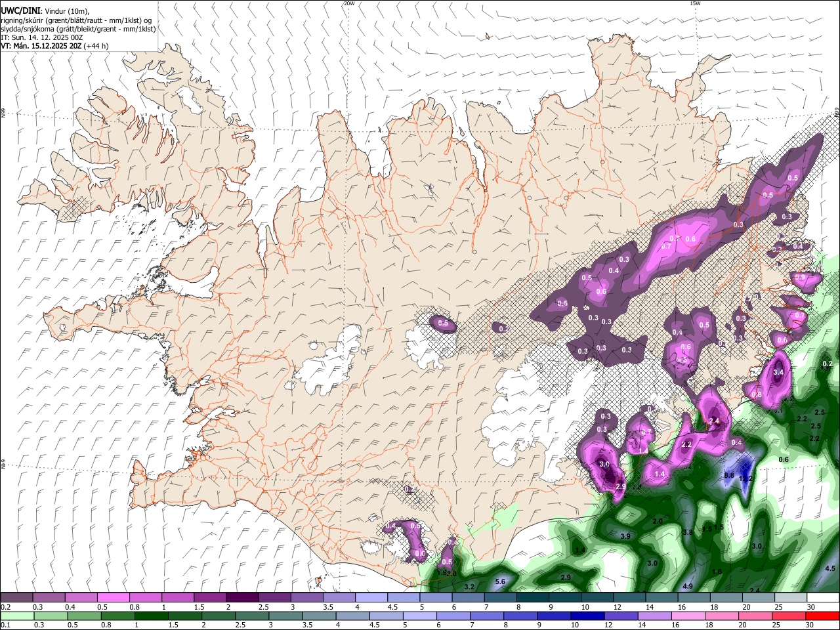Click the UWC/DINI title text

point(22,10)
